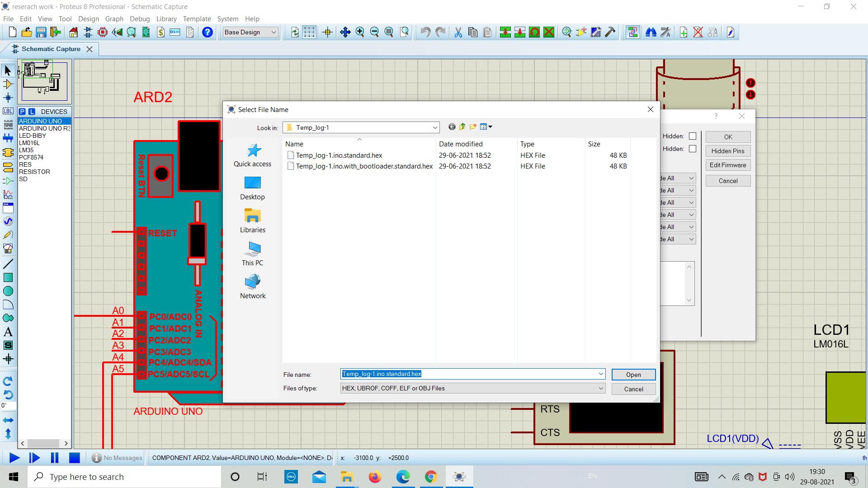Click the L library manager button
Screen dimensions: 868x488
pyautogui.click(x=32, y=112)
